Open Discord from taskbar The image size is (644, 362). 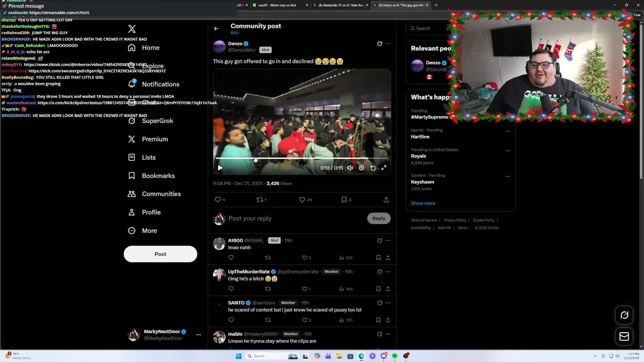coord(383,356)
